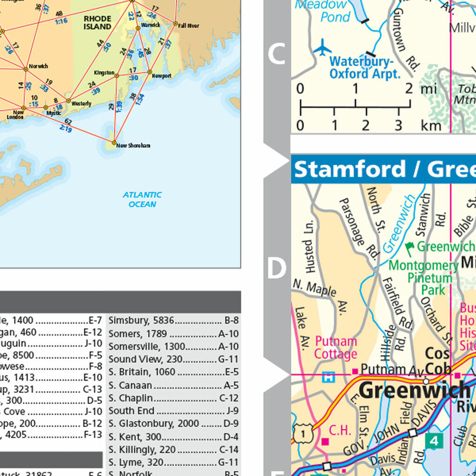Click the S. Killingly, 220 index entry
The image size is (476, 476).
pos(173,450)
